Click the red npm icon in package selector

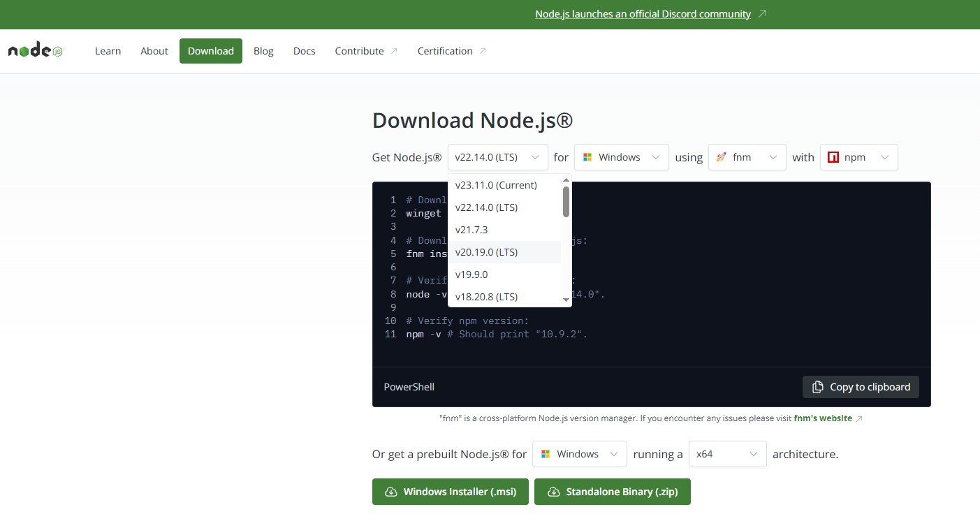click(x=833, y=157)
